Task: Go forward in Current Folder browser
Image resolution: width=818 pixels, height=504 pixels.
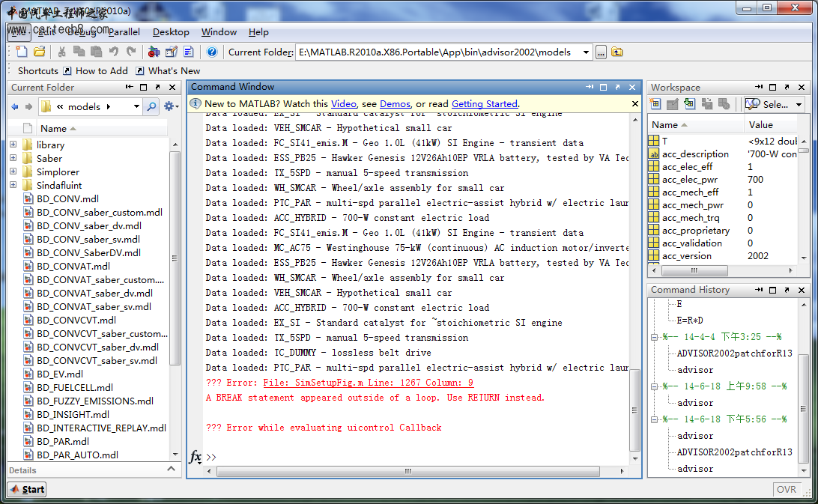Action: tap(28, 106)
